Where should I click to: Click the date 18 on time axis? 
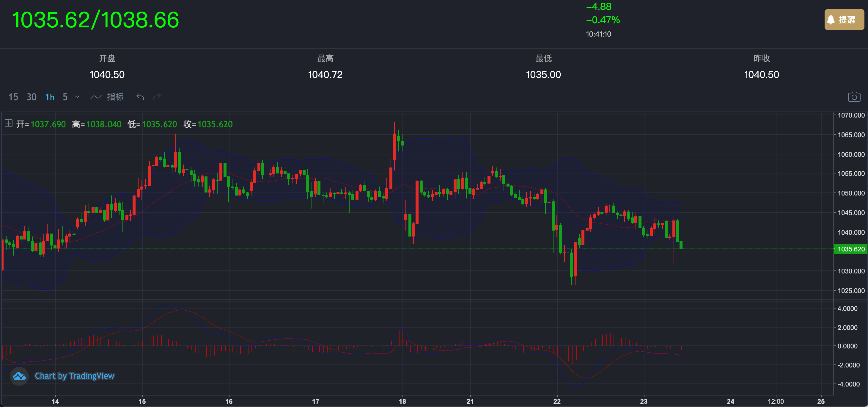tap(402, 401)
